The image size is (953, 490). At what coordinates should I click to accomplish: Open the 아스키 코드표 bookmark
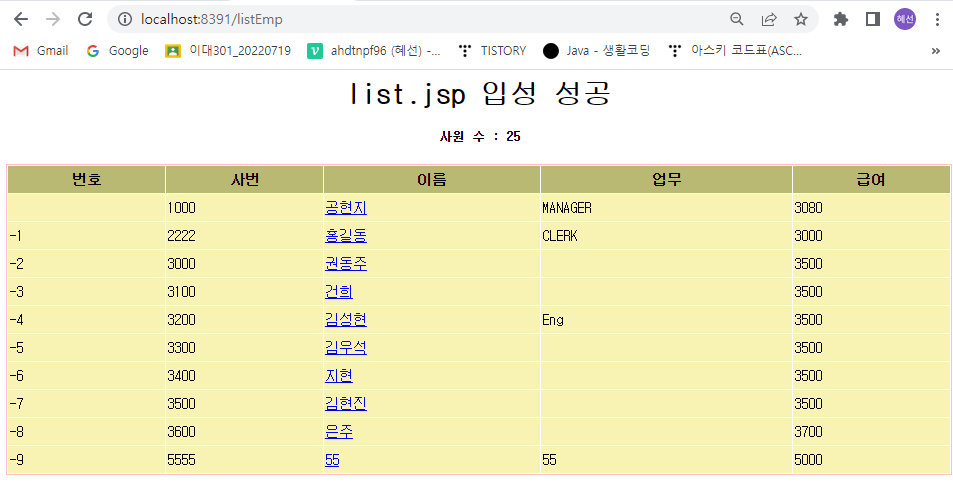pyautogui.click(x=735, y=51)
